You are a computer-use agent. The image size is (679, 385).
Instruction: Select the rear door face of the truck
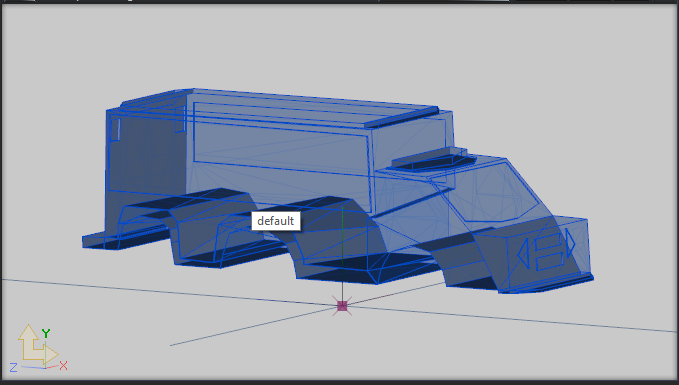146,152
